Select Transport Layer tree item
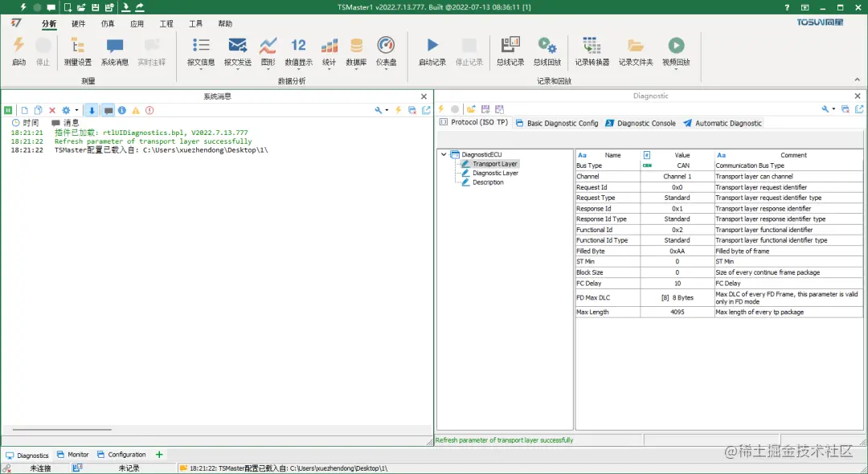The image size is (868, 474). (494, 164)
